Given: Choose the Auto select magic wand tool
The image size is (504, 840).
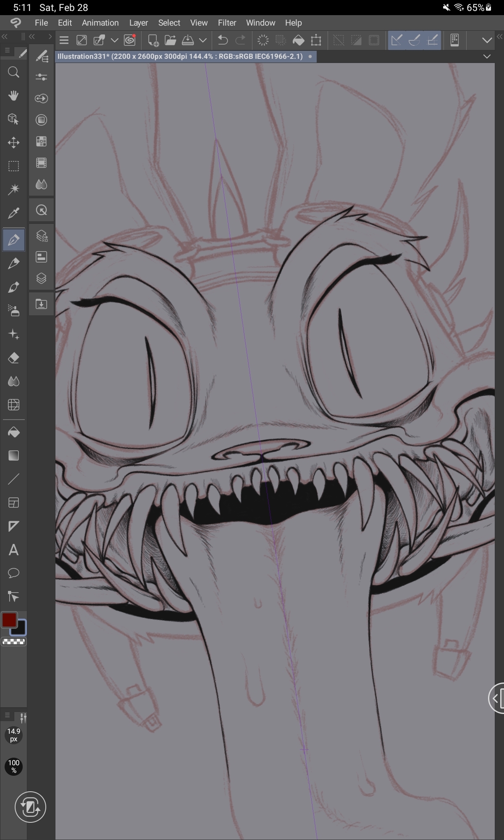Looking at the screenshot, I should [x=13, y=189].
